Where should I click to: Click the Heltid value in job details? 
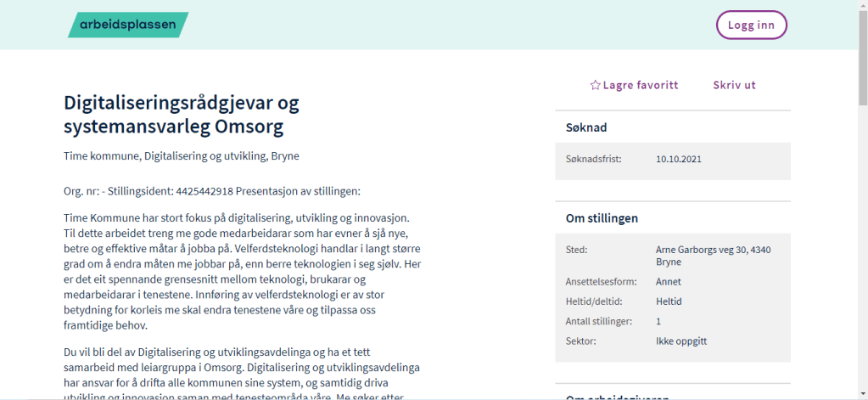pos(669,301)
